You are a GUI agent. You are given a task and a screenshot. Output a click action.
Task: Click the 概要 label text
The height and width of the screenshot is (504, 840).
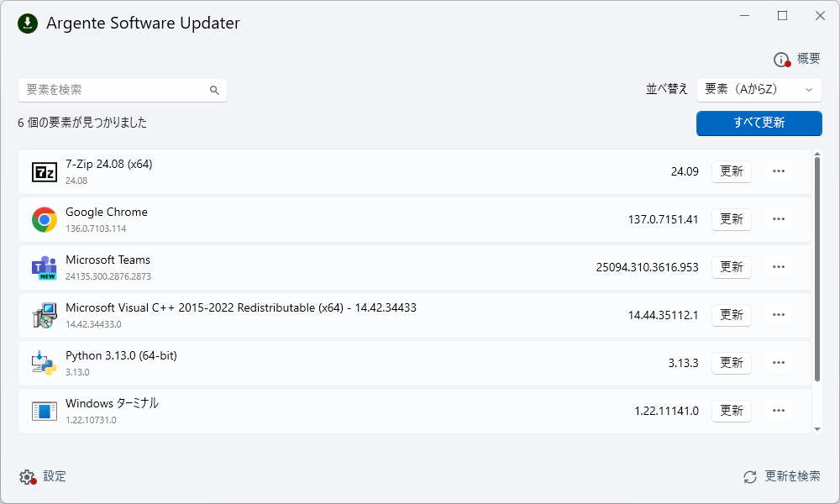(x=808, y=59)
